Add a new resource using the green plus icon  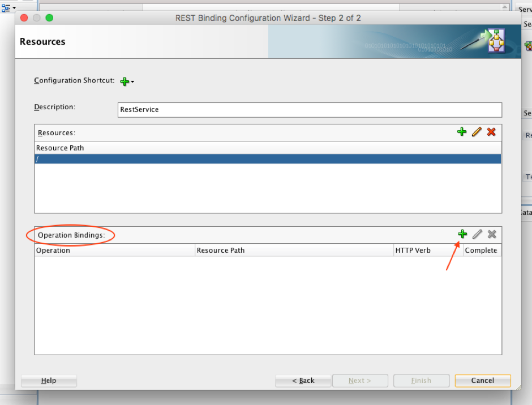[462, 132]
